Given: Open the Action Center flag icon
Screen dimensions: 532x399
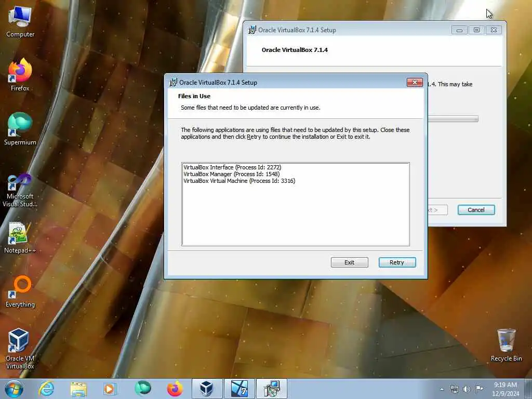Looking at the screenshot, I should coord(479,389).
